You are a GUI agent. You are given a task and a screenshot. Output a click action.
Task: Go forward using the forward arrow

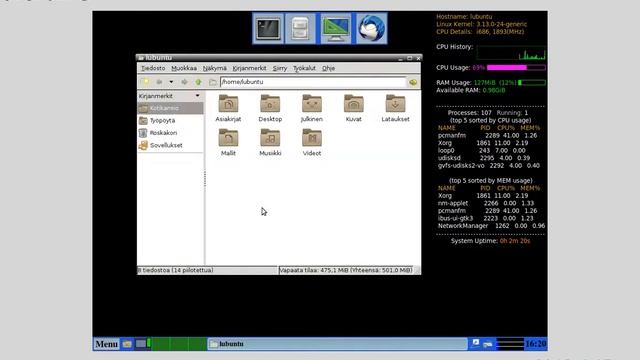(x=184, y=82)
